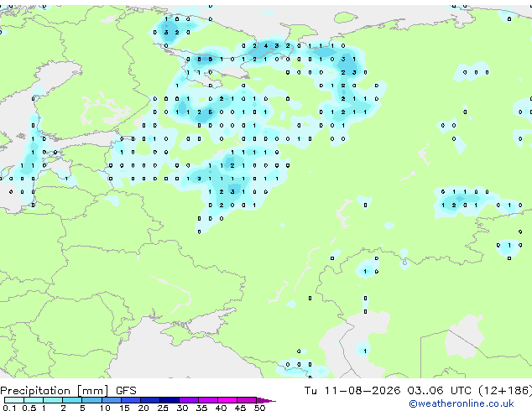Click the '(12+186)' forecast offset text
The image size is (532, 411).
[505, 391]
